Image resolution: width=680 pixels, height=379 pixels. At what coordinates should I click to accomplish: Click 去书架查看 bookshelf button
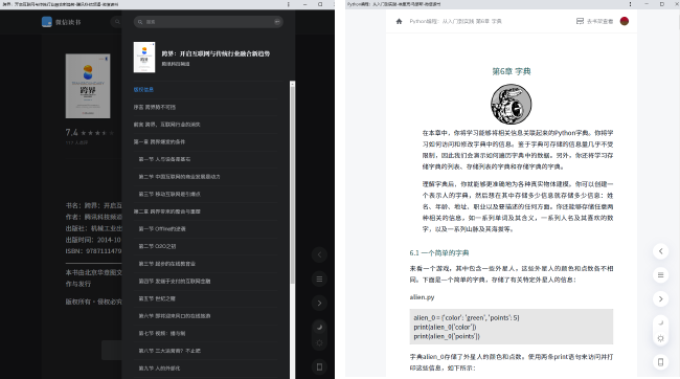pos(595,21)
